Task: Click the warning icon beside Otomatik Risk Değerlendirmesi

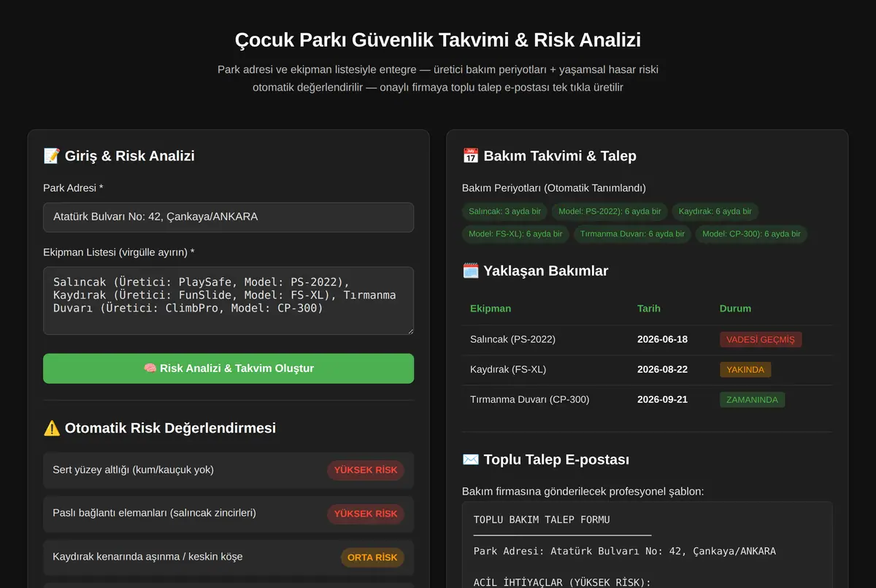Action: coord(51,428)
